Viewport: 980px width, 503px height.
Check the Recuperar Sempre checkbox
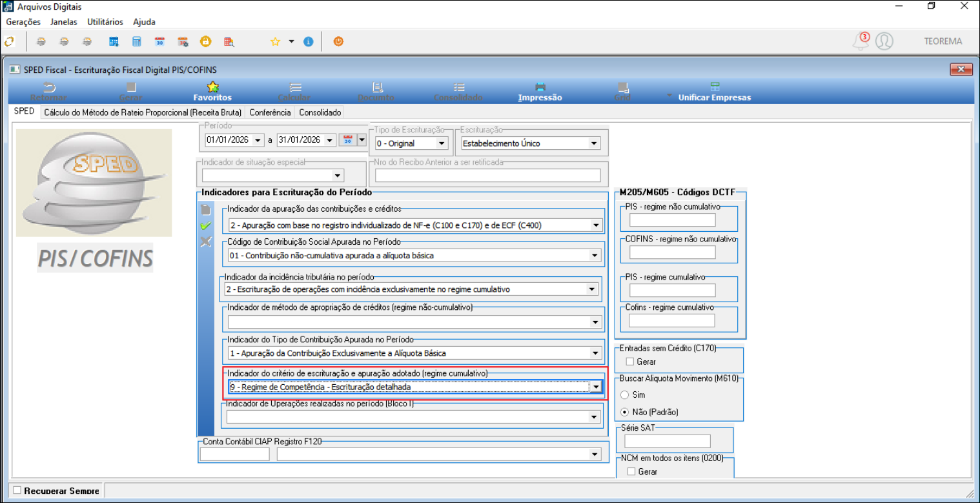[x=17, y=491]
